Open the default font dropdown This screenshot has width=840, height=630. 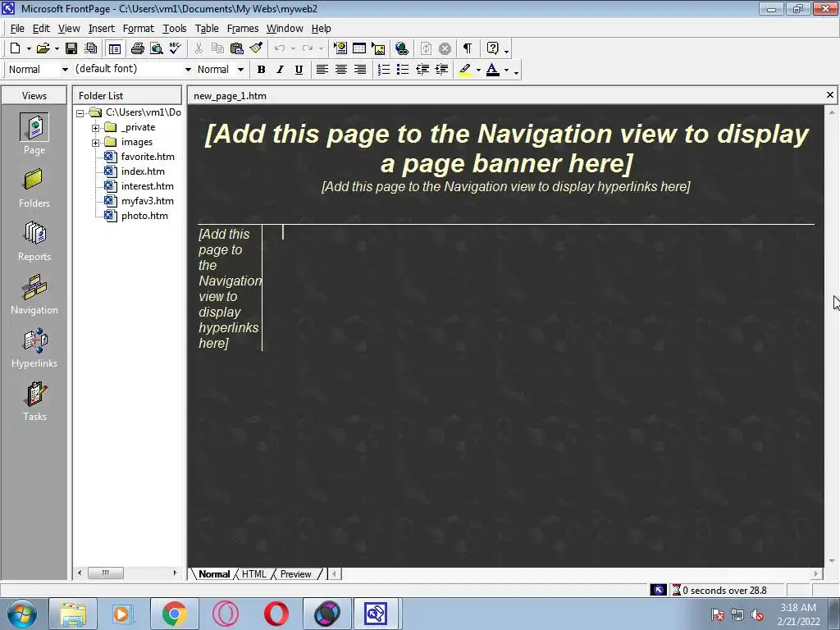pos(188,70)
